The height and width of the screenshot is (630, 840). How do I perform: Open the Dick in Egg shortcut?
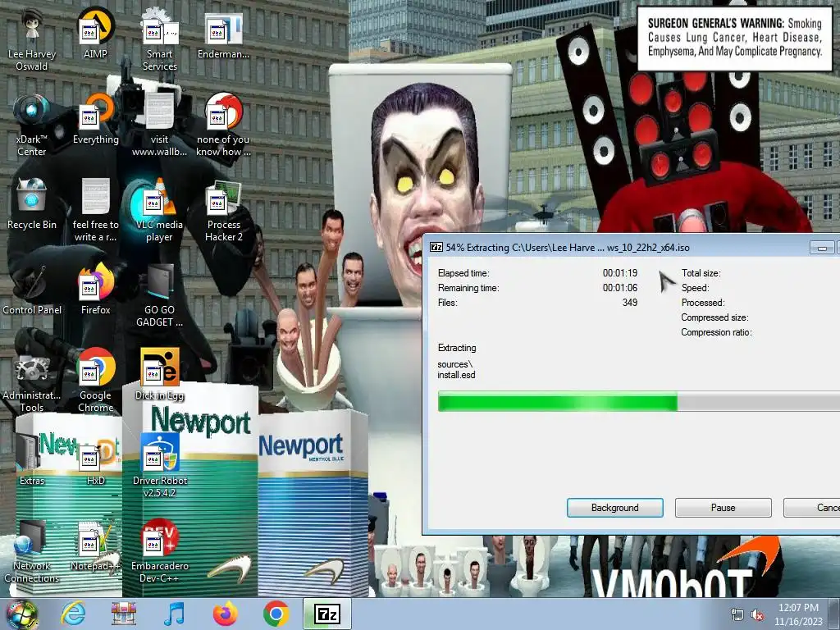coord(160,375)
